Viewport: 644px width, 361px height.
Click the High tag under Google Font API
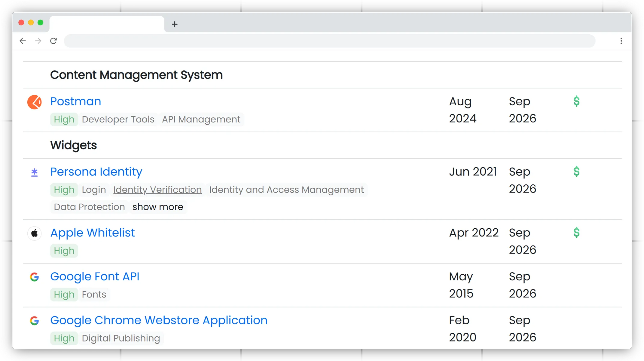(64, 295)
